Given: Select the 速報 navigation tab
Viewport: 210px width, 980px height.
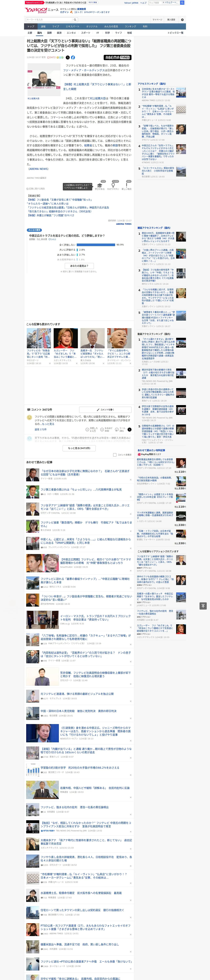Looking at the screenshot, I should click(x=43, y=27).
